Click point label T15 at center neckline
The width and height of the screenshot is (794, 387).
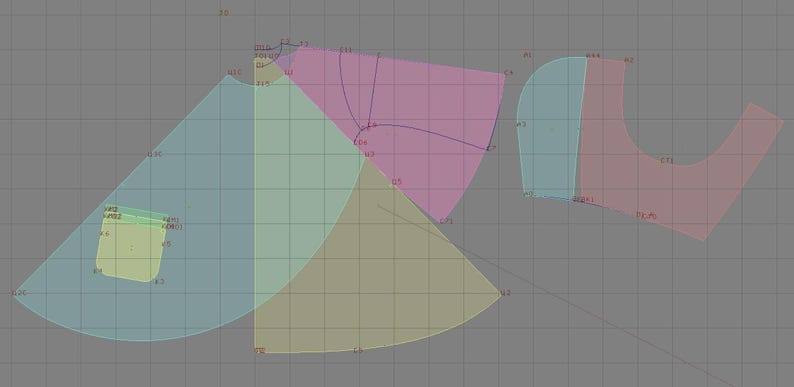263,84
